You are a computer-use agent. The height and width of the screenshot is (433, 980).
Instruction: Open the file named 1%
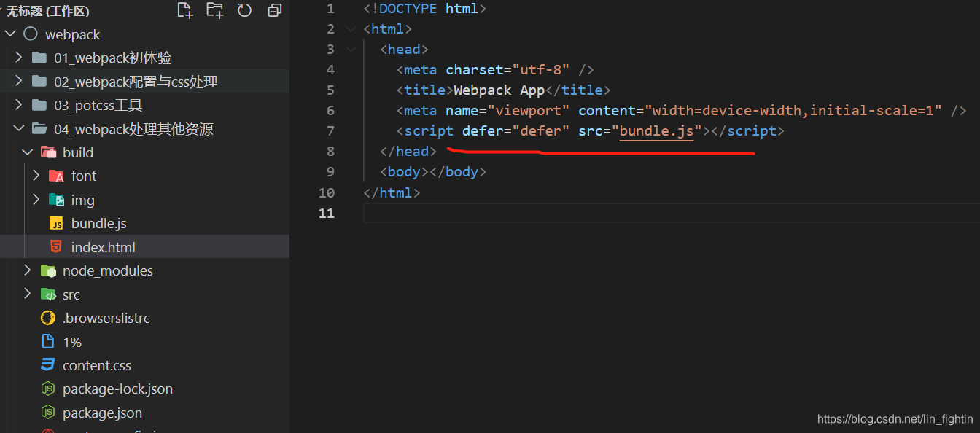[x=72, y=342]
